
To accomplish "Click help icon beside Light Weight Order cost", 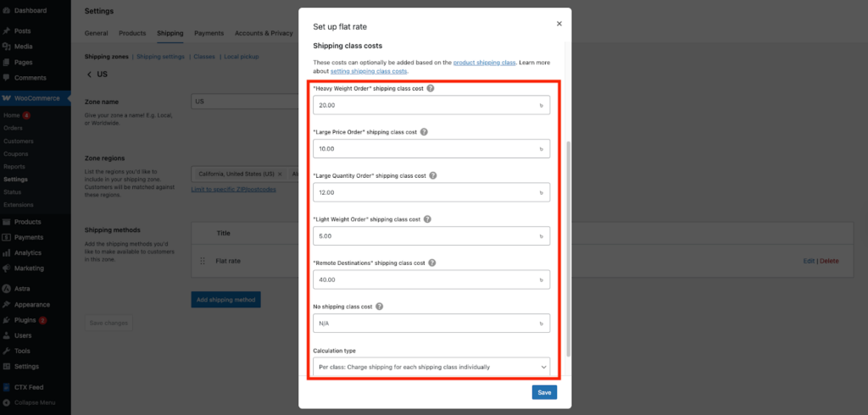I will click(x=427, y=219).
